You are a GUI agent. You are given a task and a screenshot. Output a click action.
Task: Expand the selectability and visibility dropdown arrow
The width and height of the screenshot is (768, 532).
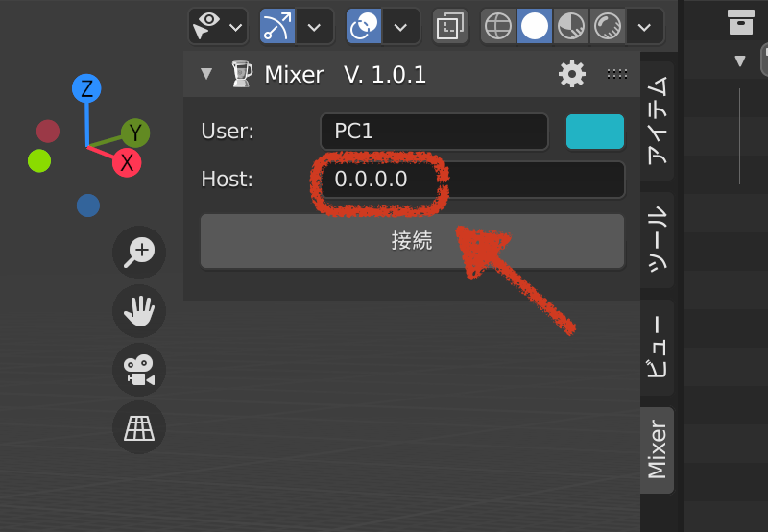236,27
